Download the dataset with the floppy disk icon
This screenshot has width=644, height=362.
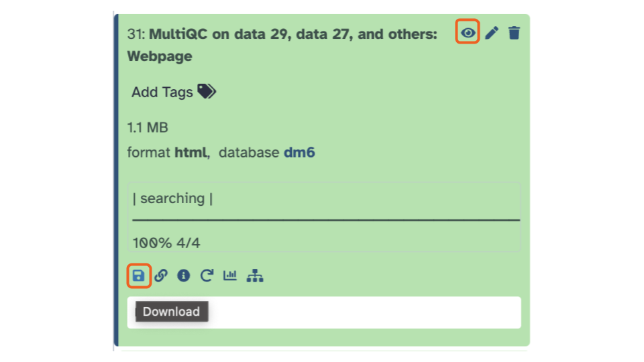[x=138, y=276]
